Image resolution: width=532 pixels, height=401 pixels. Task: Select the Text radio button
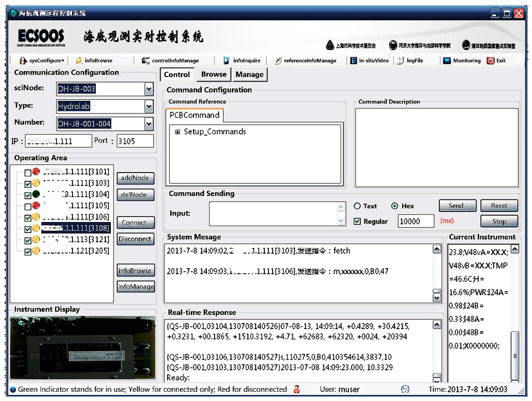pos(357,206)
